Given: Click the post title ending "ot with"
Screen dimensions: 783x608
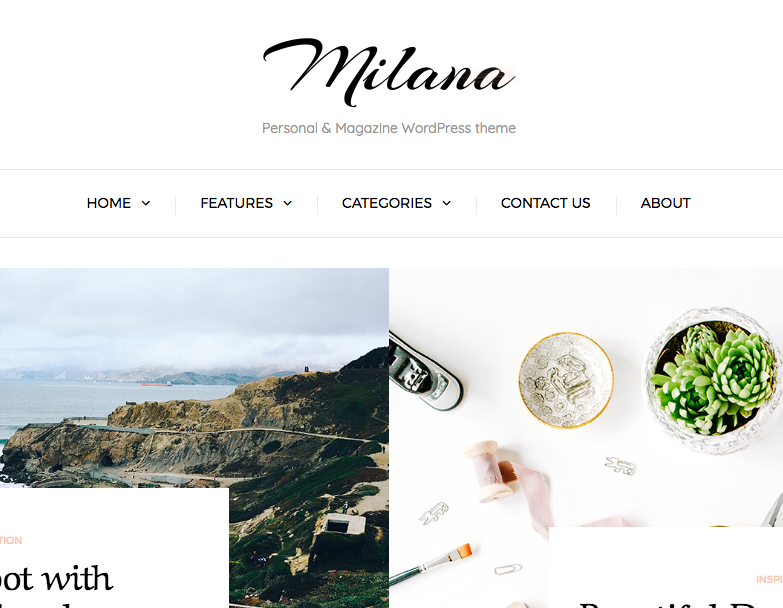Looking at the screenshot, I should pos(56,579).
